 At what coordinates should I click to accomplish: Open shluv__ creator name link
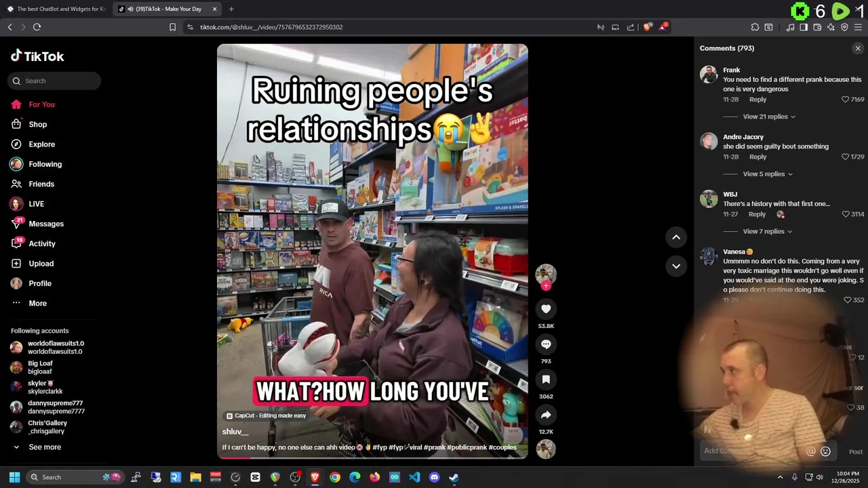(x=235, y=432)
